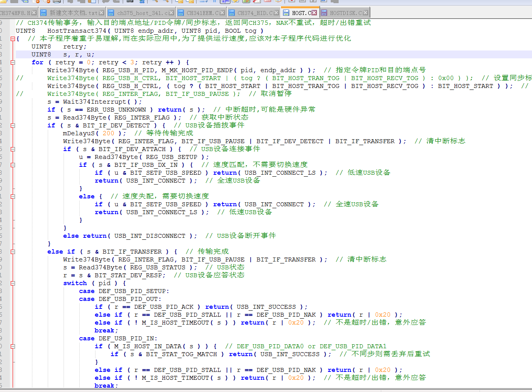Click 'r = s & BIT_STAT_DEV_RESP;' line
Viewport: 532px width, 392px height.
114,275
